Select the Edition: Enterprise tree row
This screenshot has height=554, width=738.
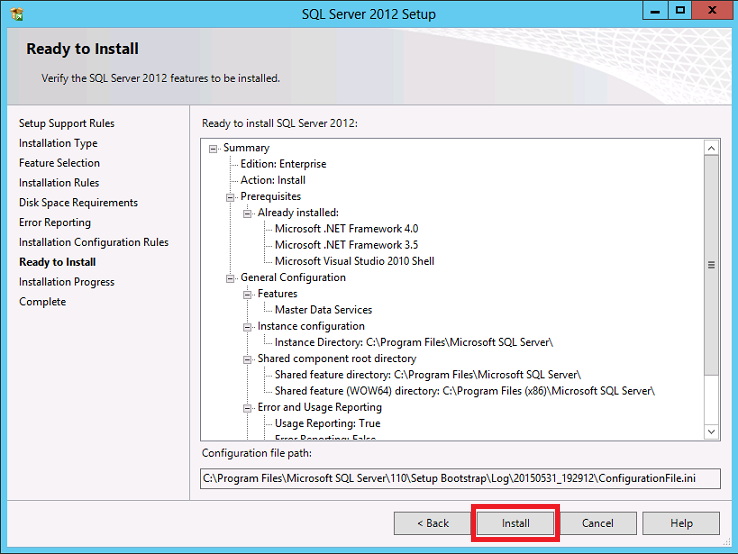pos(283,164)
